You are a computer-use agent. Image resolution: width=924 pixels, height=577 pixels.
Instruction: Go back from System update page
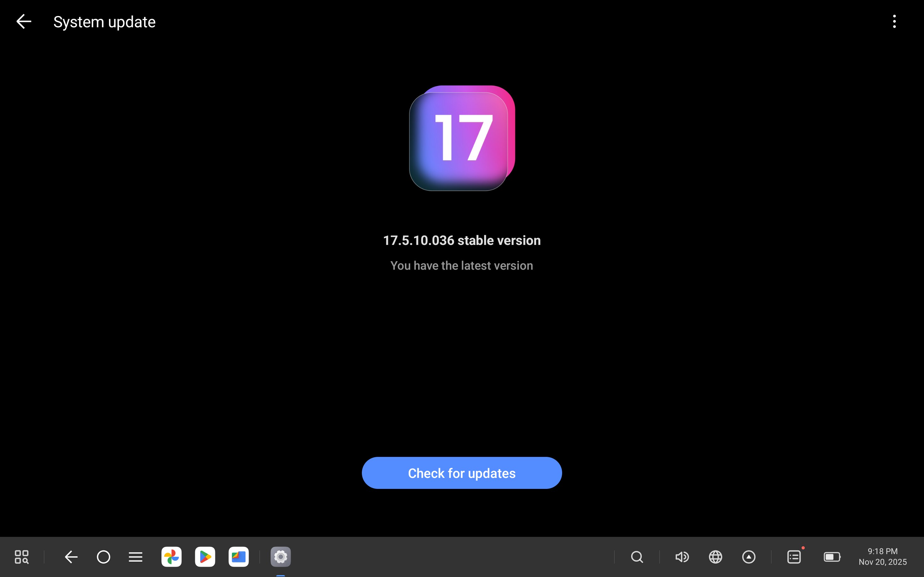coord(24,22)
